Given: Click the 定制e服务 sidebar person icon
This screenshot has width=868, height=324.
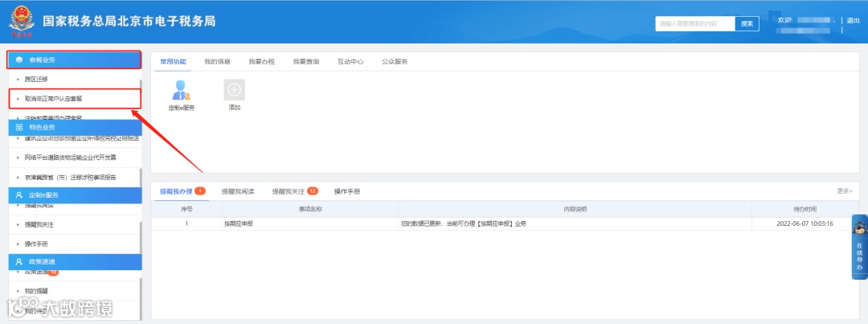Looking at the screenshot, I should coord(18,195).
